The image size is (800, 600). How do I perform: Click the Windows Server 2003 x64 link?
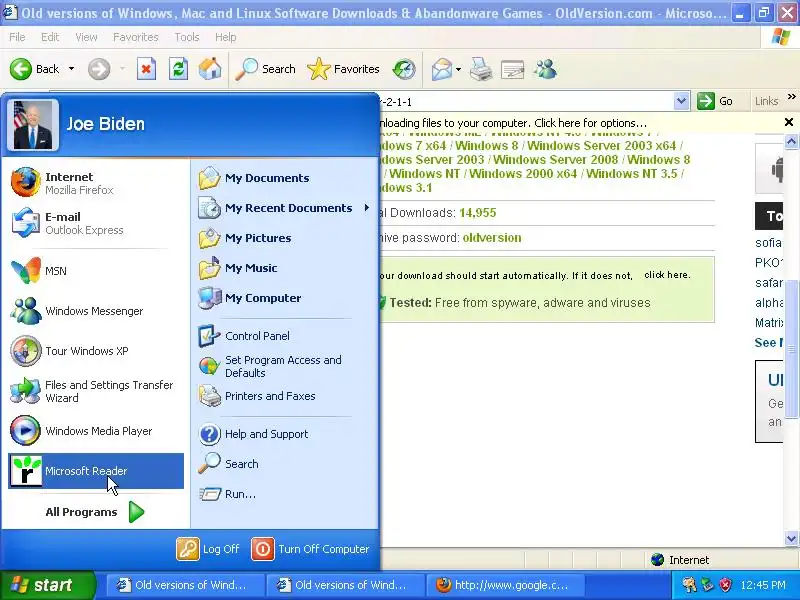click(x=602, y=145)
